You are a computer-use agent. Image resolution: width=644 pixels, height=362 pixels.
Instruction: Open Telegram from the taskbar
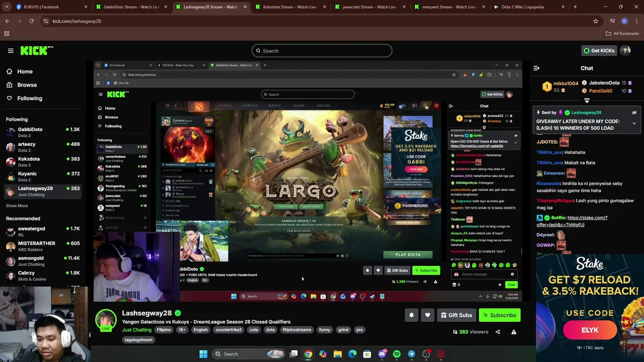(411, 354)
